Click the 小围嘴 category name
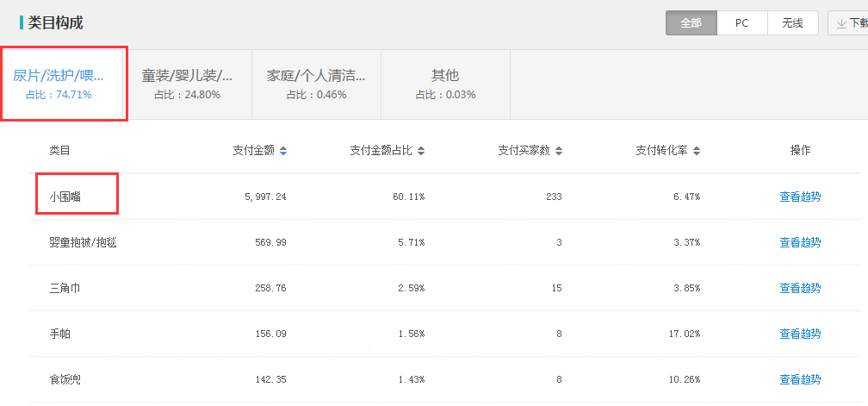The height and width of the screenshot is (406, 868). tap(65, 197)
